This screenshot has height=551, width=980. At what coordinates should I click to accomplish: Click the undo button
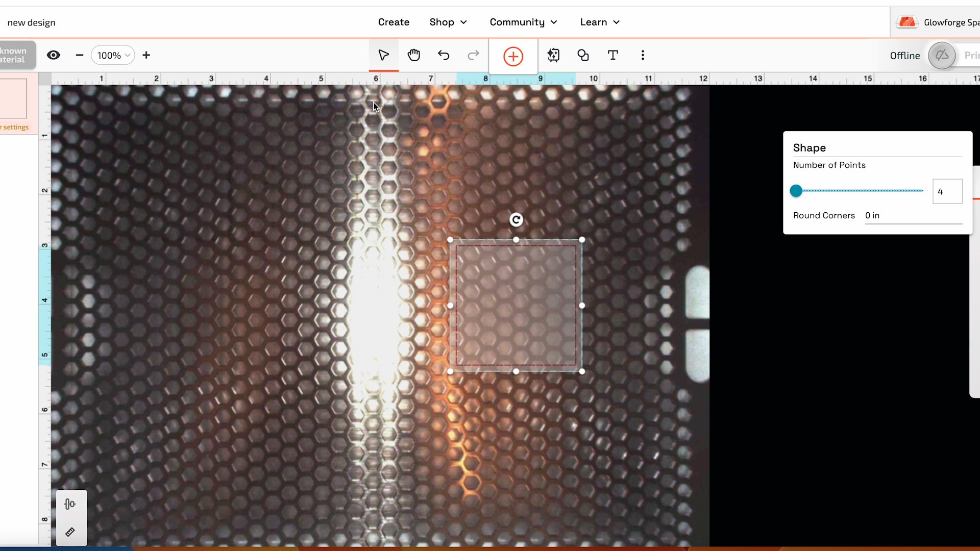(444, 55)
